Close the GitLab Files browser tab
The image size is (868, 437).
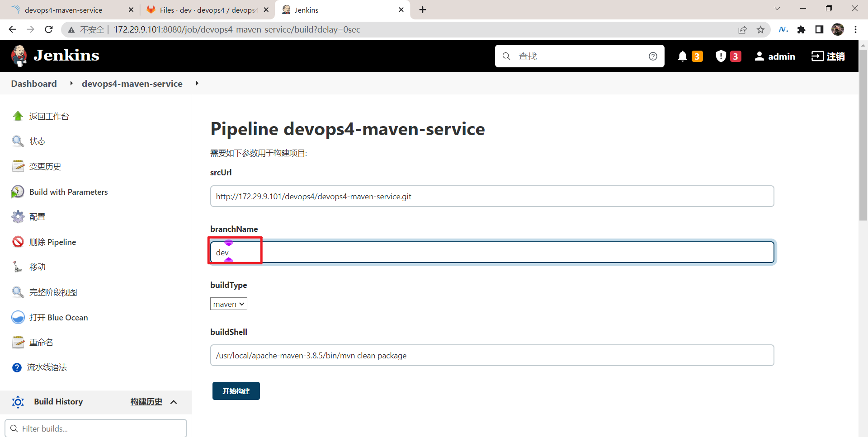(266, 10)
